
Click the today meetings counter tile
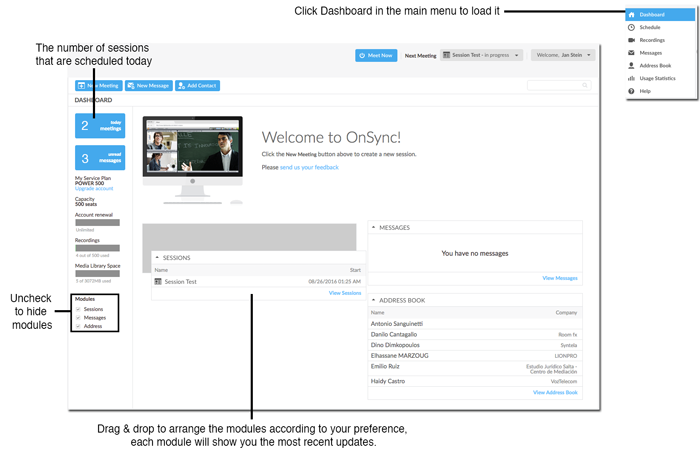point(100,125)
